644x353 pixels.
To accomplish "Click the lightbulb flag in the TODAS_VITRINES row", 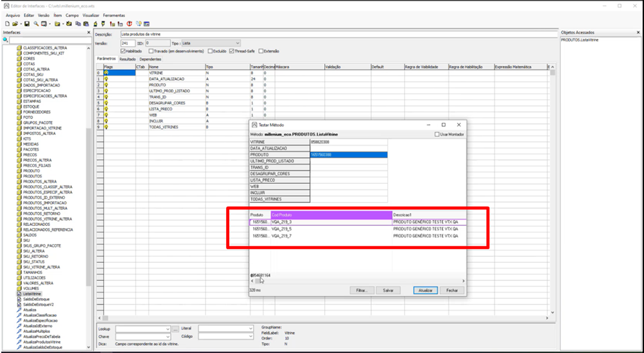I will click(x=106, y=127).
